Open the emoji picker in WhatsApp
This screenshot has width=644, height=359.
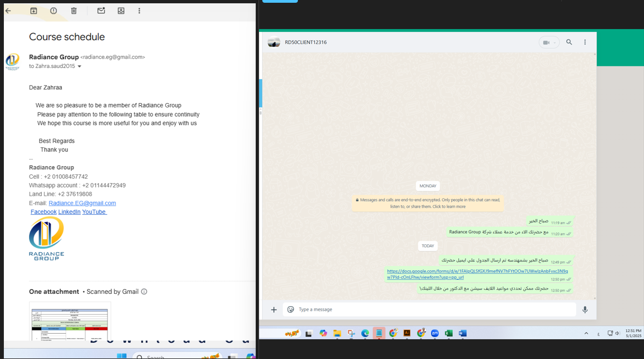click(291, 310)
